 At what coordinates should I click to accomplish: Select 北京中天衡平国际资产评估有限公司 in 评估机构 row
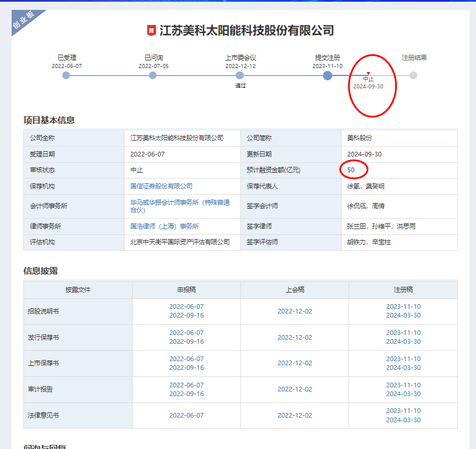(180, 242)
